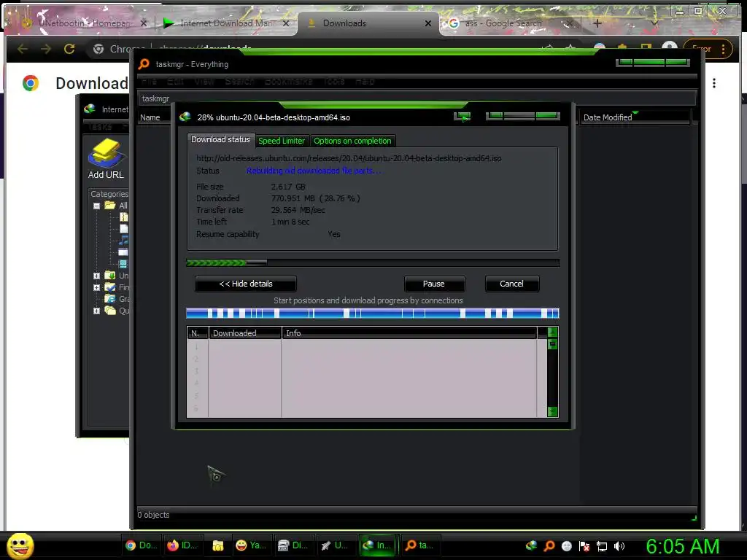Open the smiley Start button

[x=20, y=545]
